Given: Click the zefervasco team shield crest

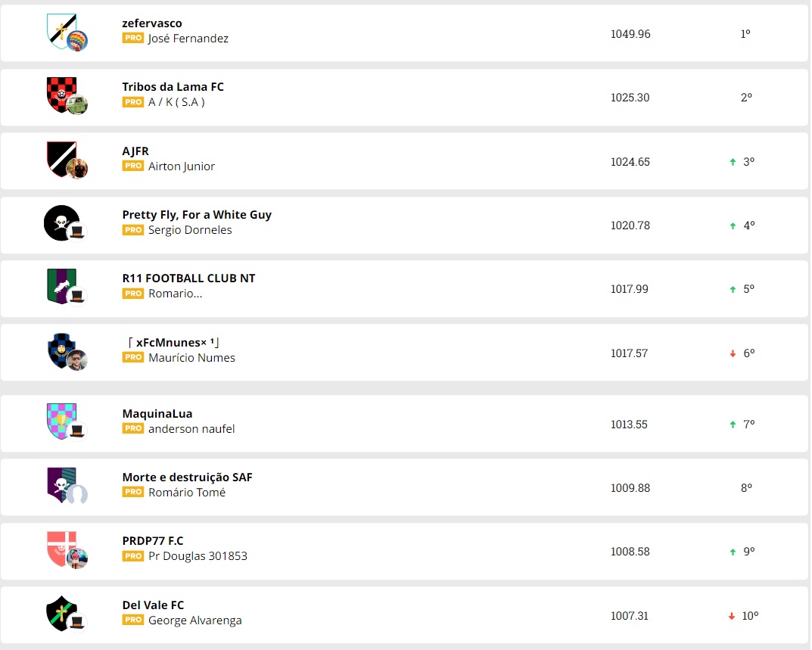Looking at the screenshot, I should 59,29.
